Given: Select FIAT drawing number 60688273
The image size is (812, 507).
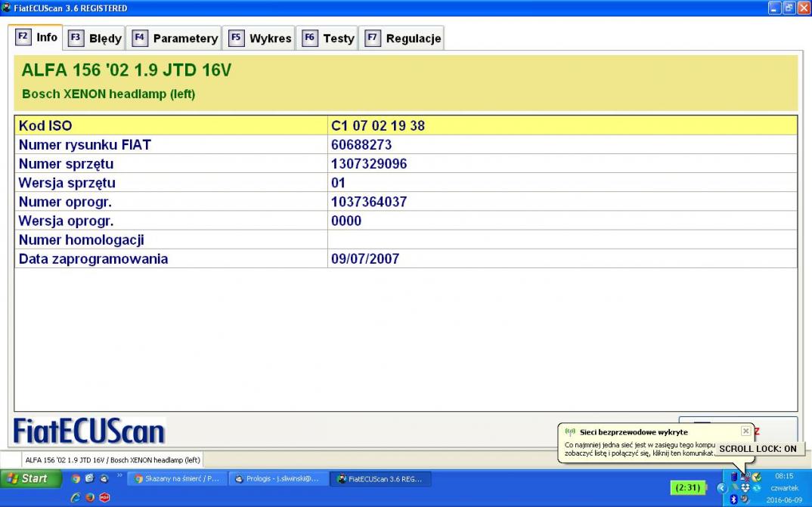Looking at the screenshot, I should 361,145.
